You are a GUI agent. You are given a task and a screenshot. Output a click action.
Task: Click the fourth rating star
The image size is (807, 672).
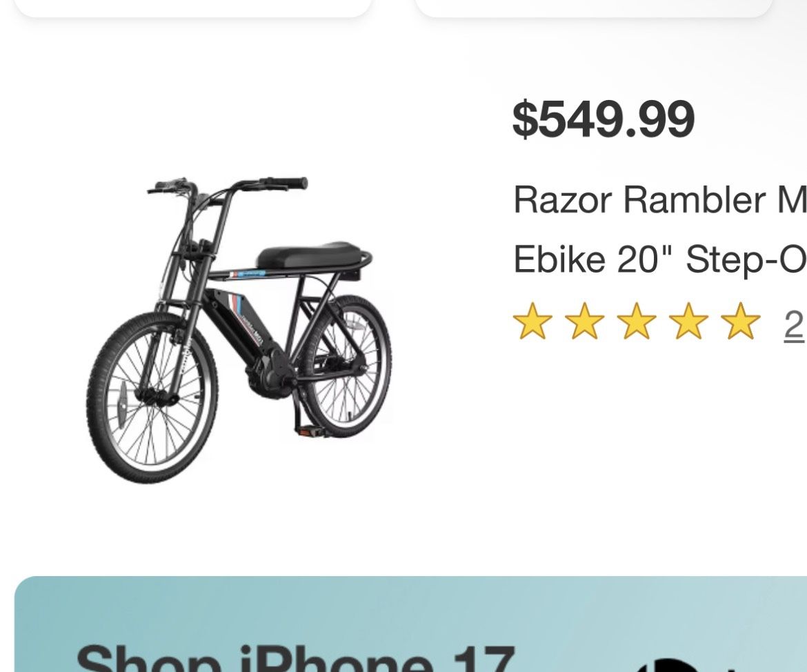click(x=688, y=321)
